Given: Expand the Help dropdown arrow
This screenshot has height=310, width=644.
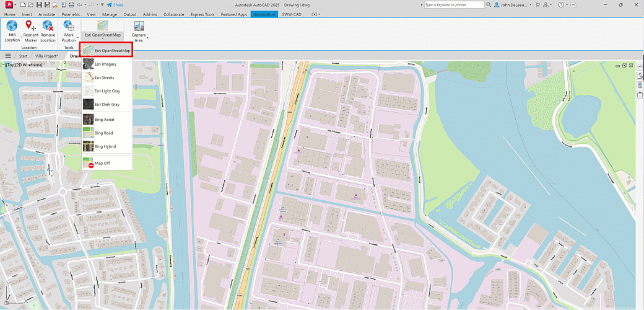Looking at the screenshot, I should click(x=568, y=4).
